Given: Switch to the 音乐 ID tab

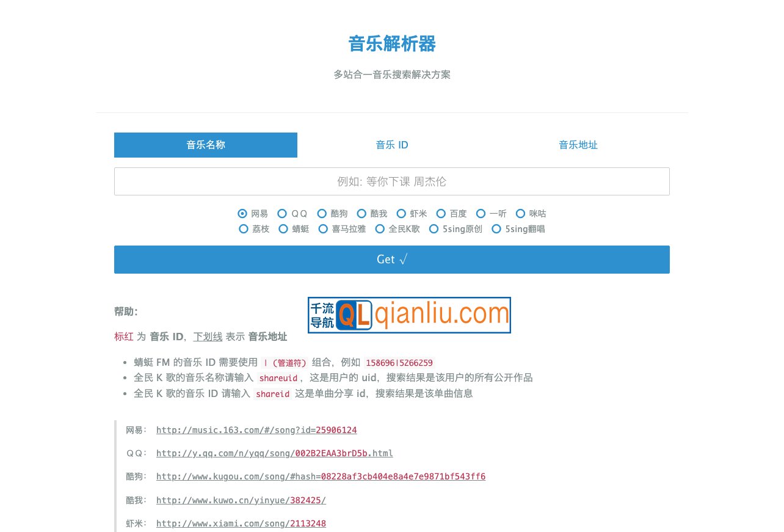Looking at the screenshot, I should click(x=391, y=145).
